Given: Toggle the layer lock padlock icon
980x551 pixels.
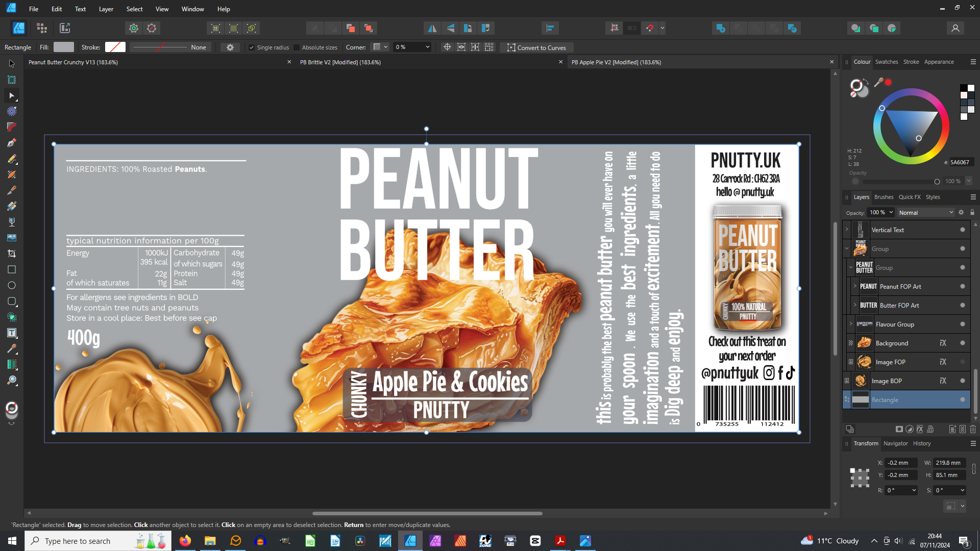Looking at the screenshot, I should pyautogui.click(x=972, y=213).
